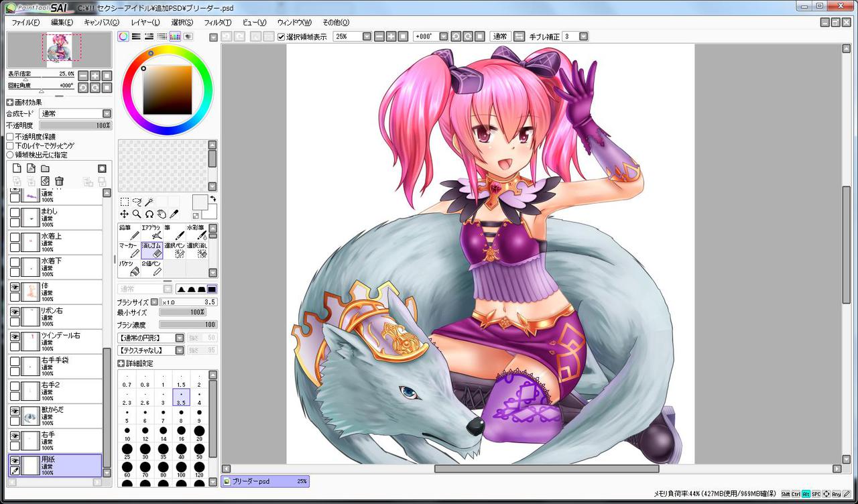Select the 筆 brush tool
This screenshot has width=858, height=504.
pos(174,232)
